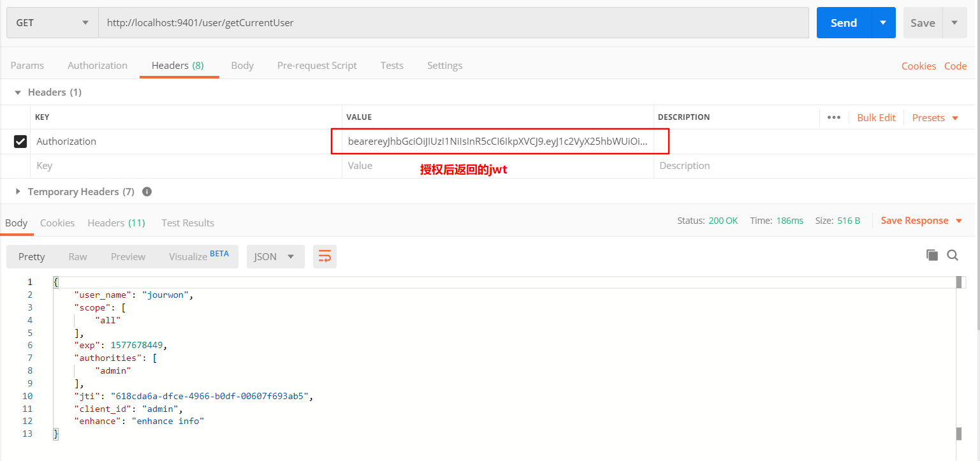
Task: Collapse the Headers (1) section
Action: coord(17,92)
